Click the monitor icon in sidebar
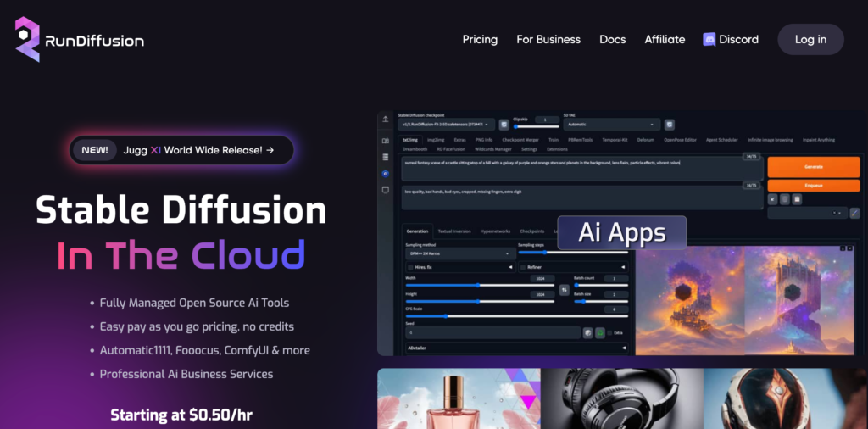This screenshot has height=429, width=868. coord(386,190)
